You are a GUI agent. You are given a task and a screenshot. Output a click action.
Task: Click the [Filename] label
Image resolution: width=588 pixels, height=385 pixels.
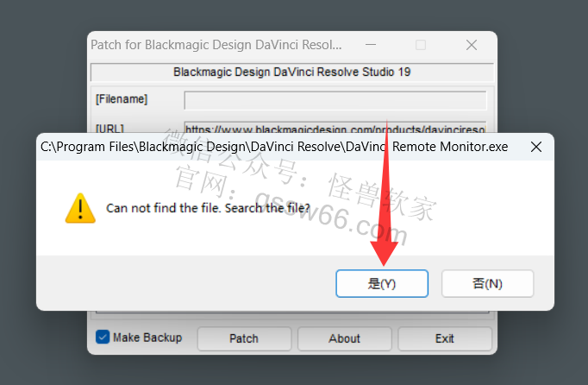tap(122, 99)
